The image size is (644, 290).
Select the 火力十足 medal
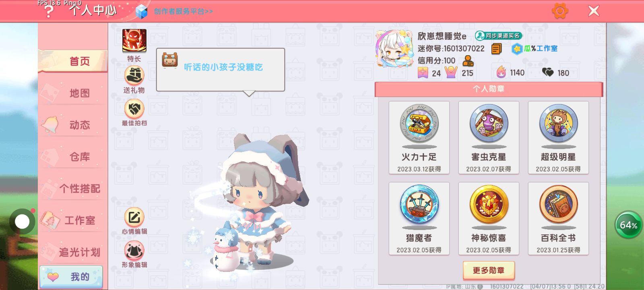click(x=419, y=138)
